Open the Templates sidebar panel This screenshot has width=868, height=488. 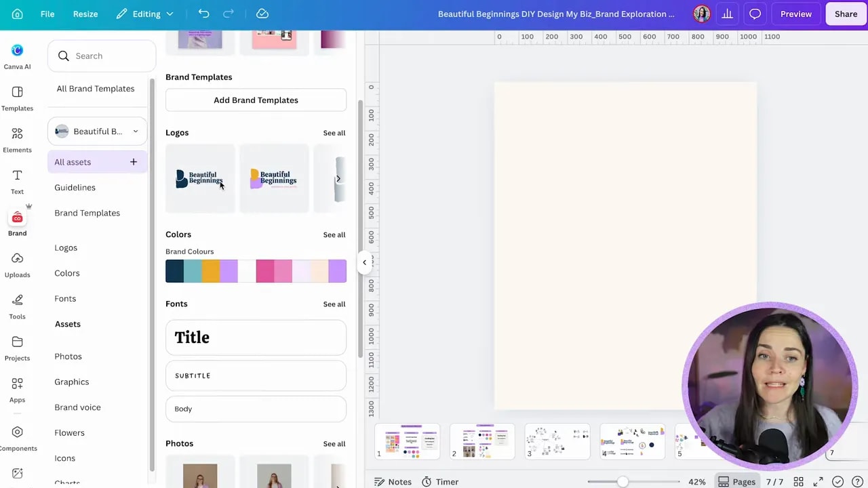point(17,98)
